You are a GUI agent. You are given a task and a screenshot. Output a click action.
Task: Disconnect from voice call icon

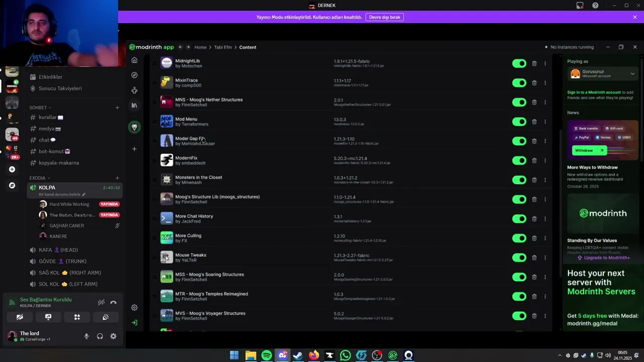click(113, 303)
